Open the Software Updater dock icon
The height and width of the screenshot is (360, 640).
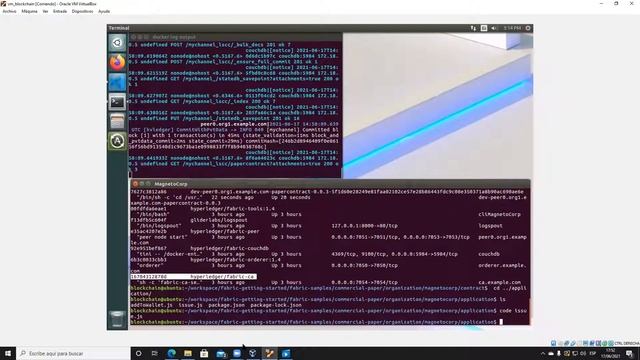tap(117, 141)
